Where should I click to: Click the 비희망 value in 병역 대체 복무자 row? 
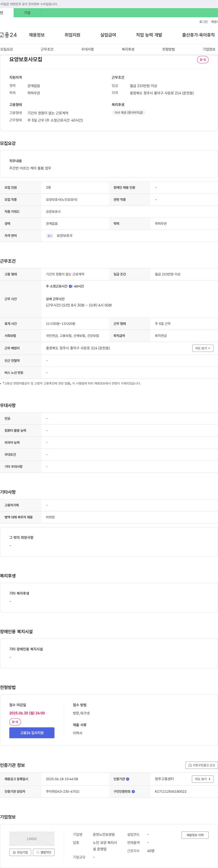(x=50, y=517)
